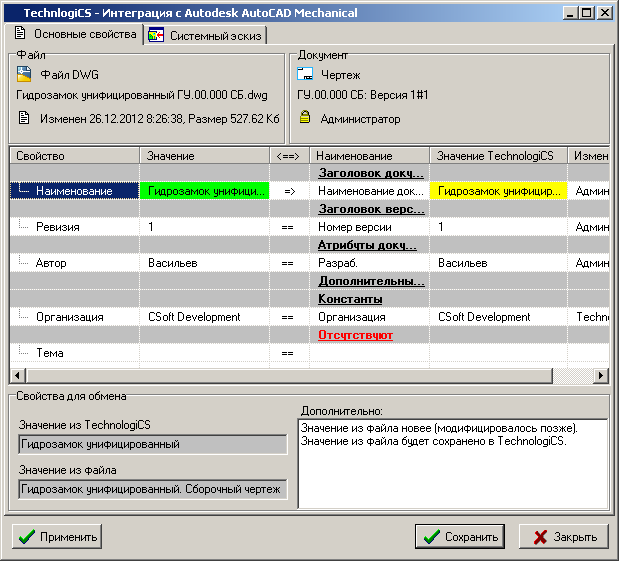Click the Значение из файла field
619x561 pixels.
(153, 489)
